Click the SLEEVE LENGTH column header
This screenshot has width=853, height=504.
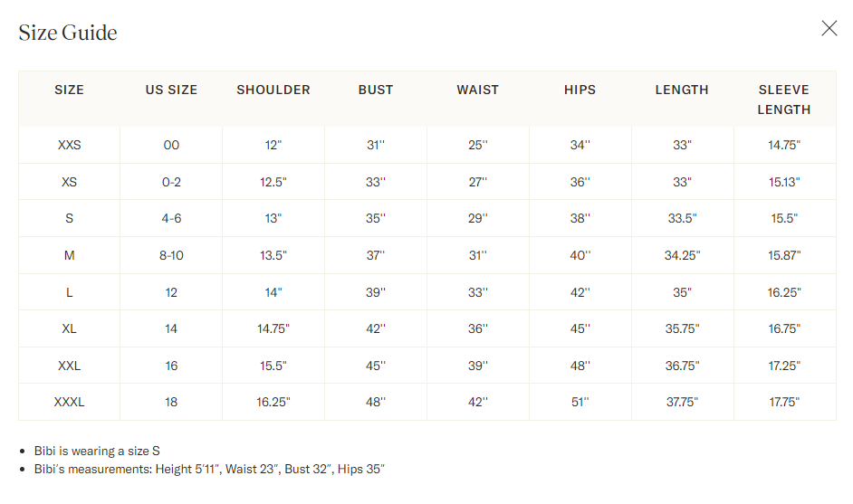point(784,100)
